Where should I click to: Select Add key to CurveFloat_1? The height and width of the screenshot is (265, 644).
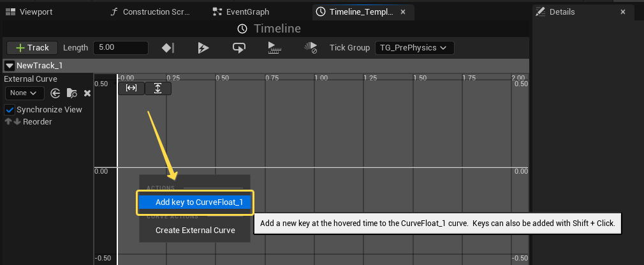pyautogui.click(x=195, y=202)
